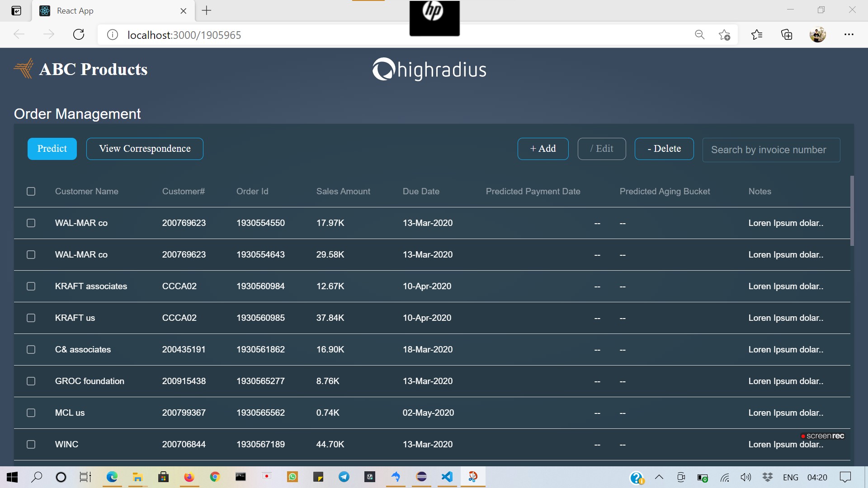The image size is (868, 488).
Task: Refresh the page with the reload icon
Action: pos(78,34)
